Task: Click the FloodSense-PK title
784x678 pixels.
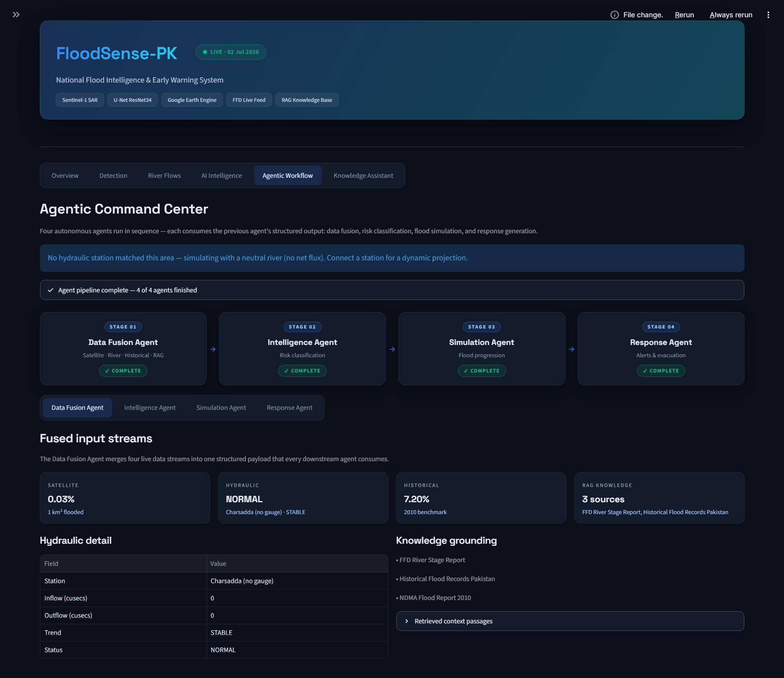Action: click(117, 53)
